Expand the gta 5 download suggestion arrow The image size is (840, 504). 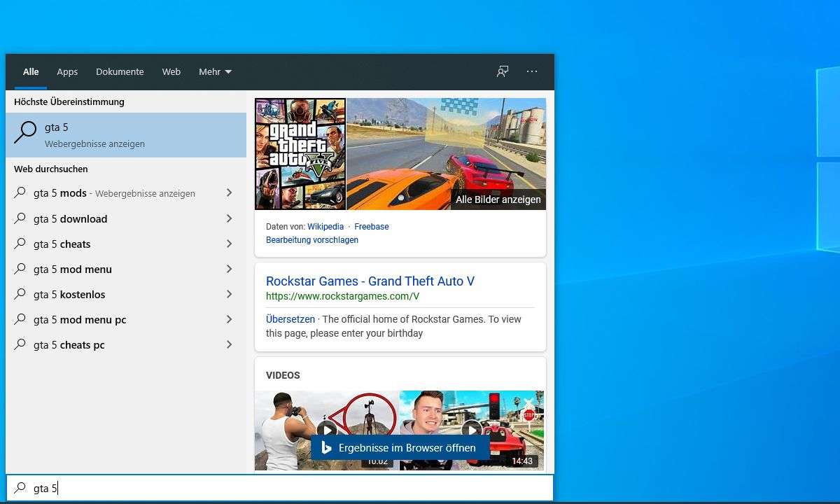(229, 218)
